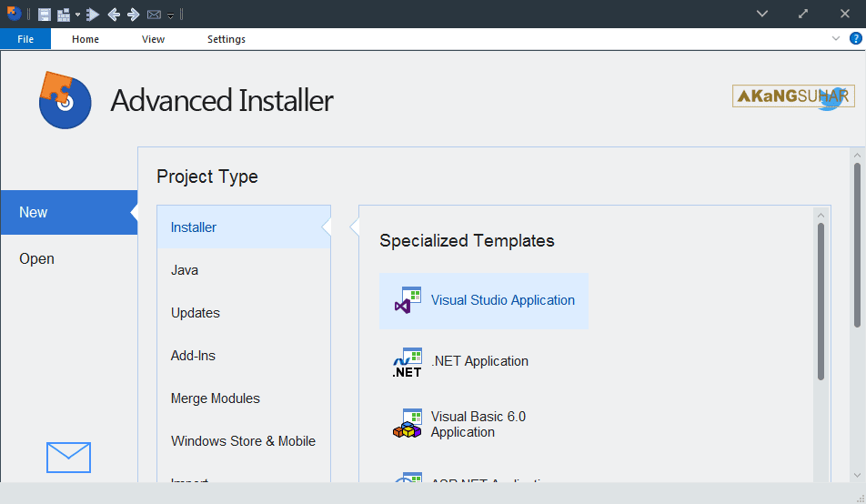Switch to the Settings ribbon tab
This screenshot has height=504, width=866.
click(227, 39)
